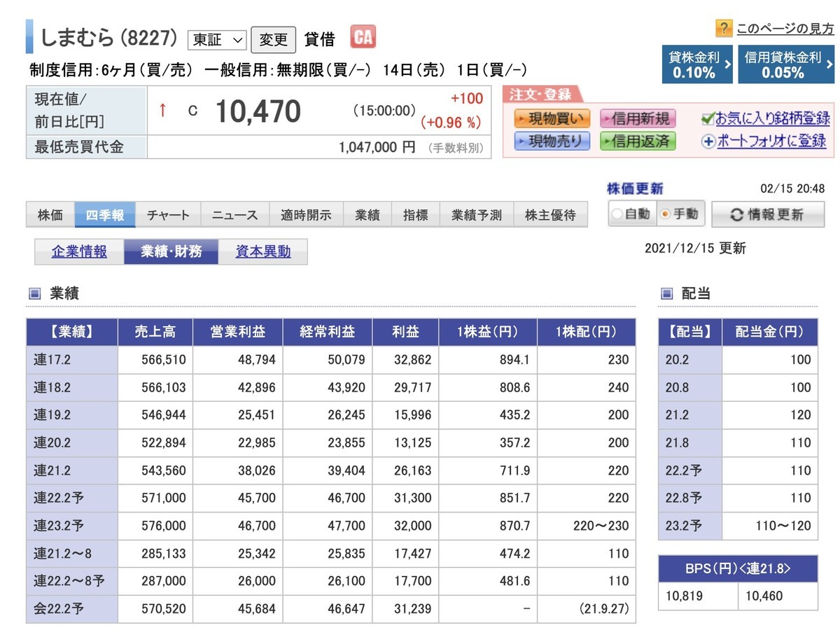Click the 業績 section header square icon

(x=34, y=293)
